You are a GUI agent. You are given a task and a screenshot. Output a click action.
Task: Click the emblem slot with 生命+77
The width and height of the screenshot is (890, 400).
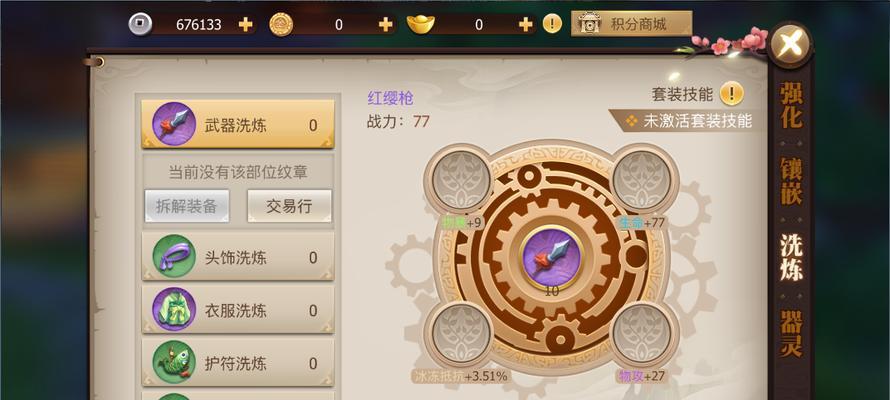tap(643, 179)
